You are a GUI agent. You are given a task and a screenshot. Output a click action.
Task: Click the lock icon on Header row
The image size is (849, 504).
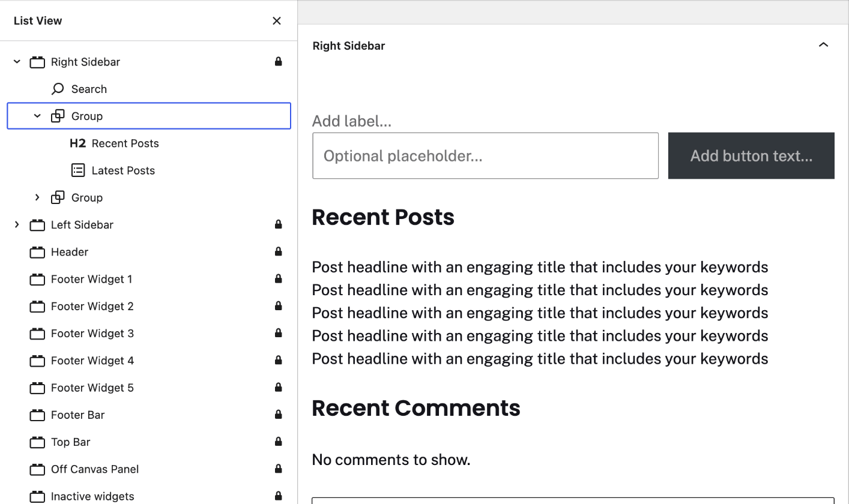pyautogui.click(x=278, y=251)
